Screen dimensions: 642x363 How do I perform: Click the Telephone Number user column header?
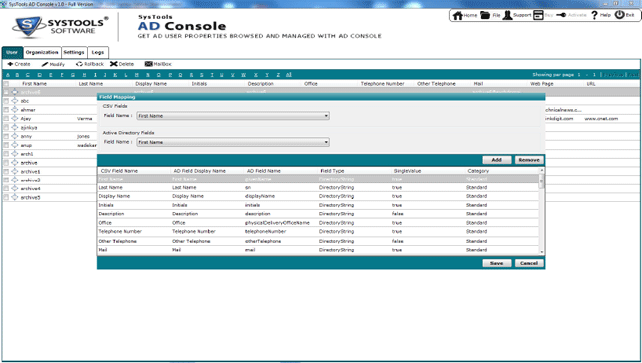coord(382,83)
